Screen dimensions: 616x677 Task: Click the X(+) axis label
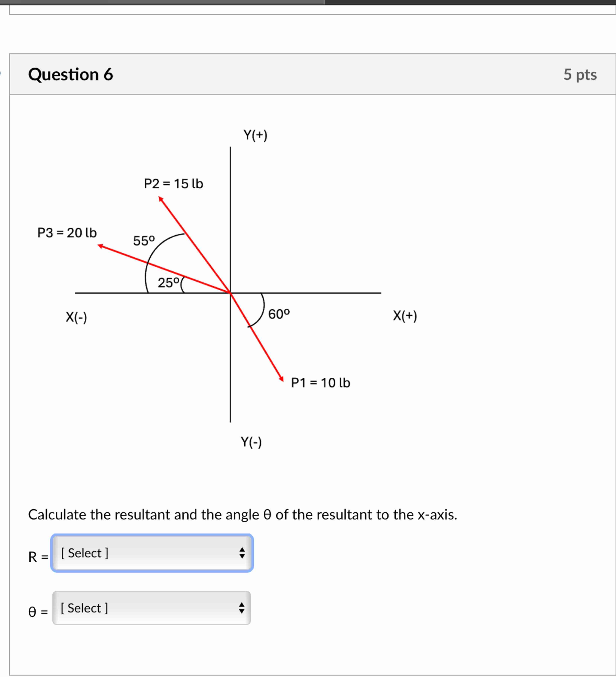point(405,316)
